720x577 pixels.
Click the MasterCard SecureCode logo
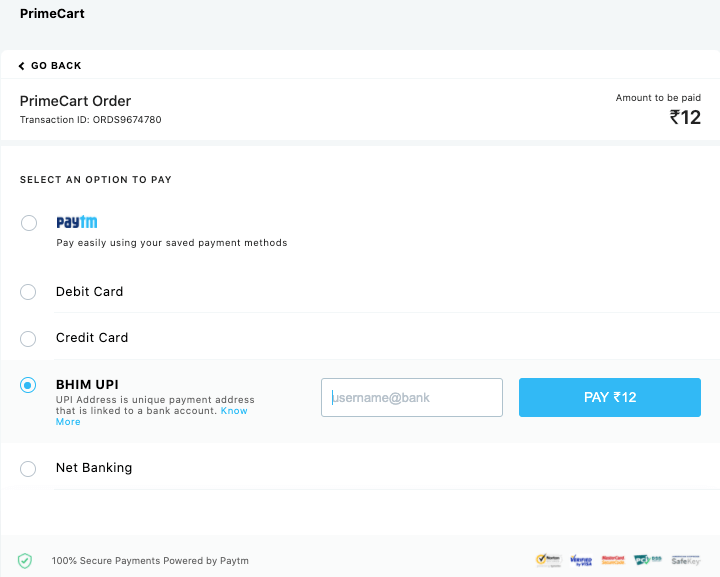613,560
